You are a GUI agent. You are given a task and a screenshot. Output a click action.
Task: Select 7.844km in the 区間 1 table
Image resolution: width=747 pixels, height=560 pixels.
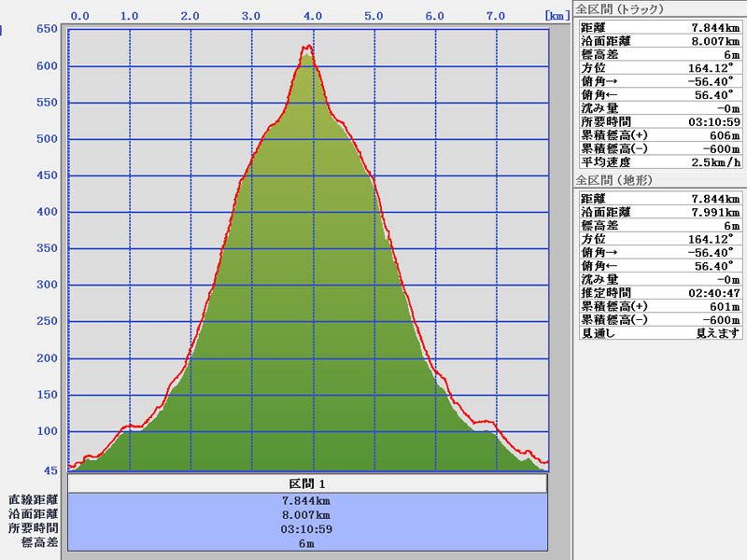click(307, 500)
